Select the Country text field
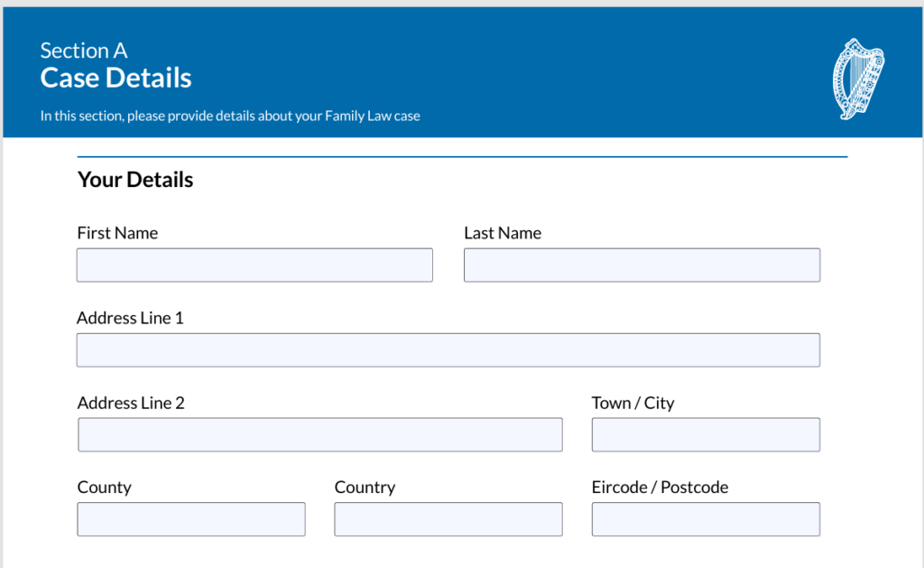The height and width of the screenshot is (568, 924). coord(448,520)
